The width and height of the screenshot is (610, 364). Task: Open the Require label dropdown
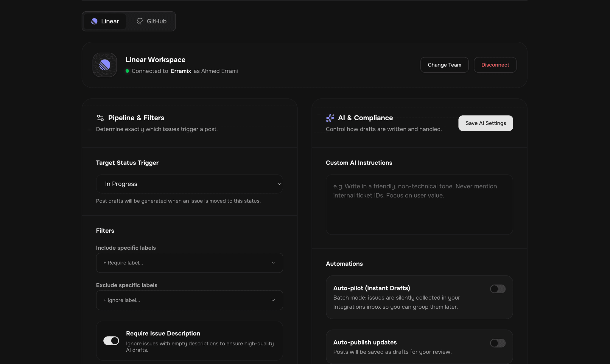pos(189,263)
